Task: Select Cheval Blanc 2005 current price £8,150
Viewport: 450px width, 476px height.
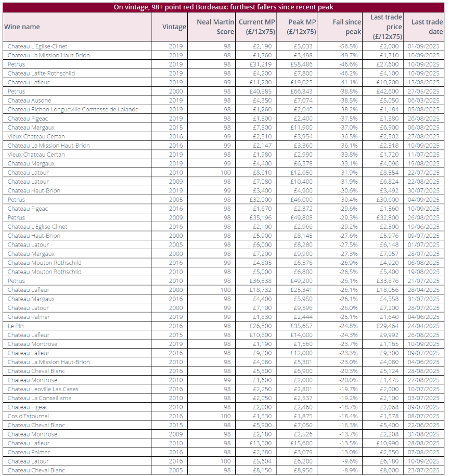Action: pos(262,470)
